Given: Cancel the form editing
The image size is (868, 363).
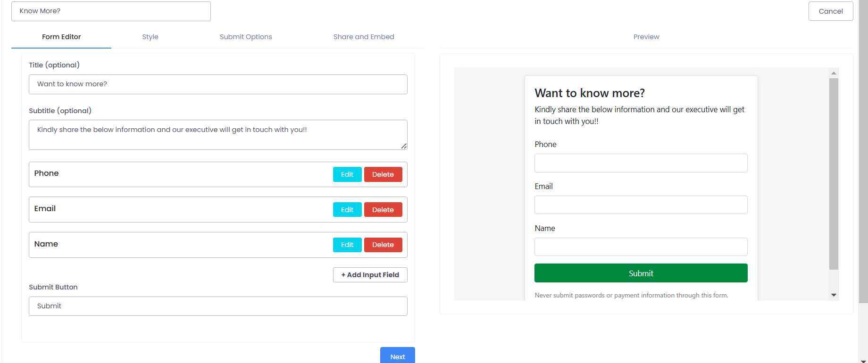Looking at the screenshot, I should (x=831, y=11).
